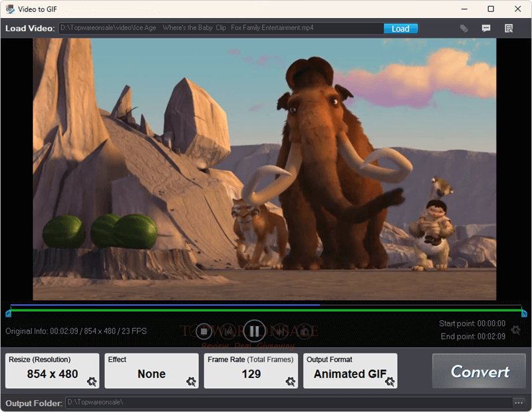Step to the next frame
This screenshot has width=532, height=412.
point(280,331)
